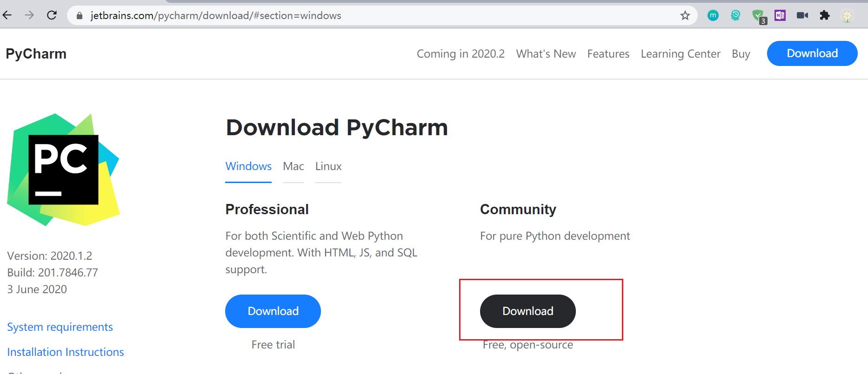The image size is (868, 374).
Task: Reload the page with the refresh icon
Action: click(x=52, y=15)
